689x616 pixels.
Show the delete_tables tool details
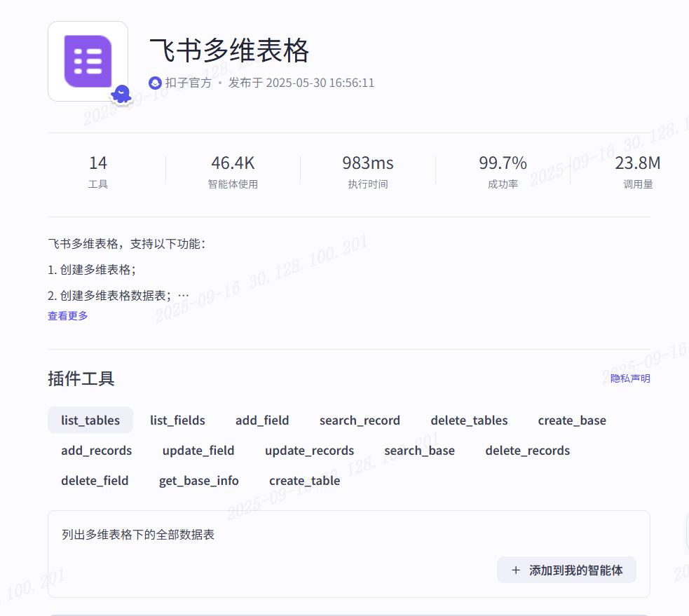tap(469, 420)
